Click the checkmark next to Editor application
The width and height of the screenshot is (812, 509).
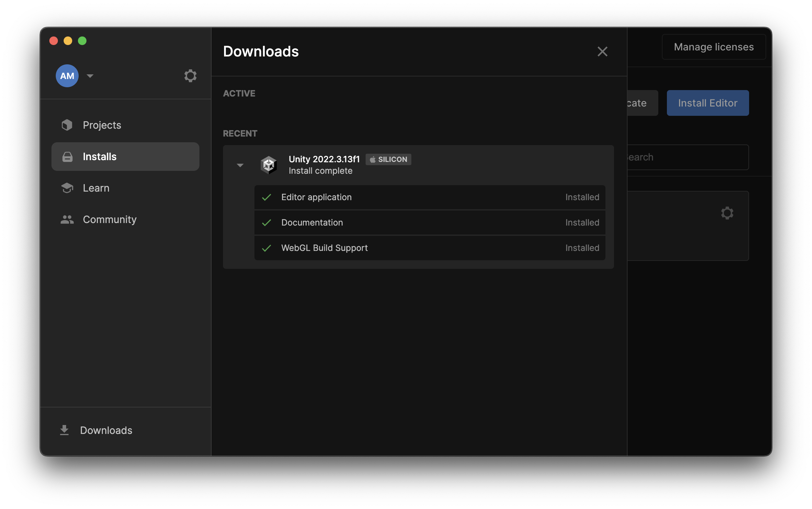click(x=267, y=197)
